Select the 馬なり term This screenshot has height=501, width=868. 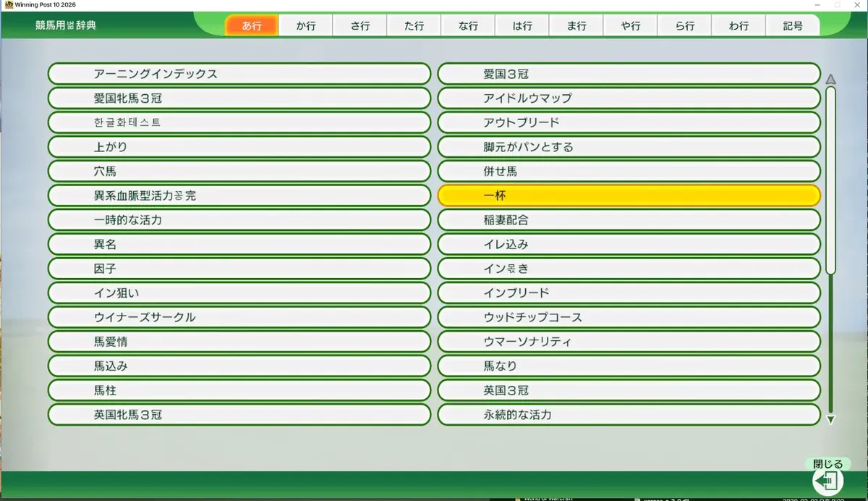coord(629,366)
